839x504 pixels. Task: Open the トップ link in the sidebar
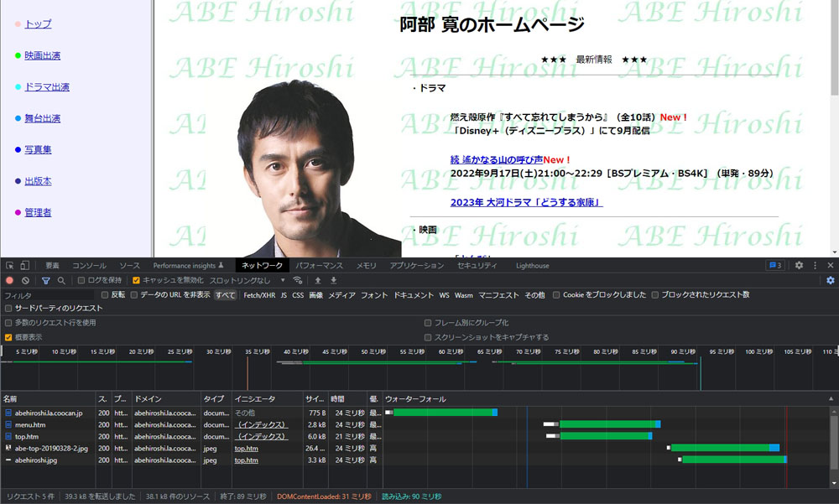click(38, 24)
